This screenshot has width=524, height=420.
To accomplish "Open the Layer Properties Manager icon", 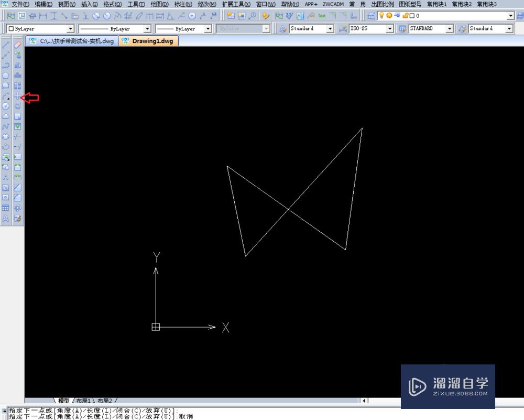I will (370, 16).
